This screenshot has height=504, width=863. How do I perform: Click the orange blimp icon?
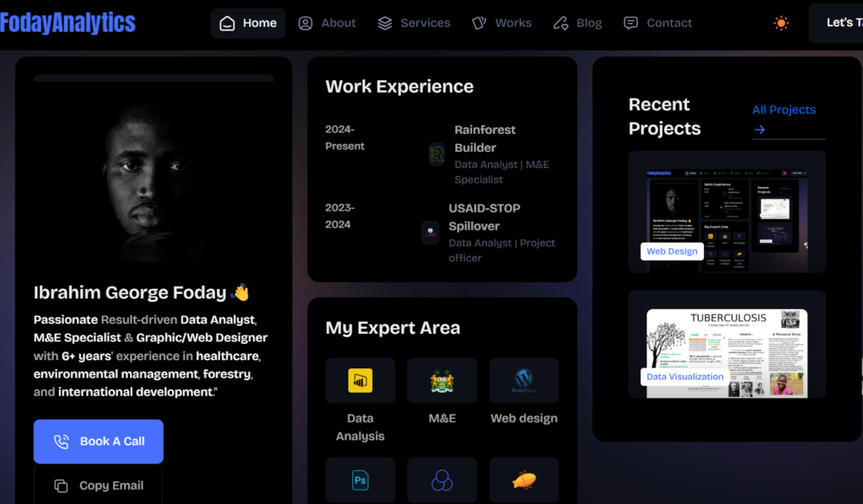tap(523, 480)
